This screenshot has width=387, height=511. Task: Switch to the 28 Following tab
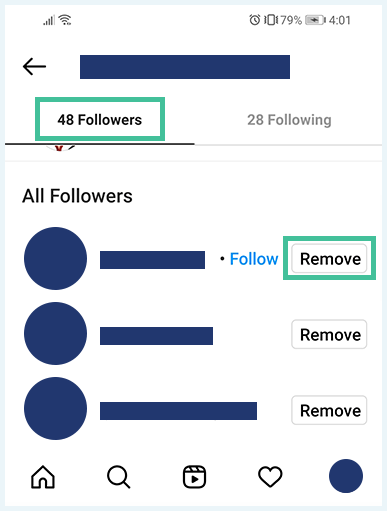[x=289, y=120]
